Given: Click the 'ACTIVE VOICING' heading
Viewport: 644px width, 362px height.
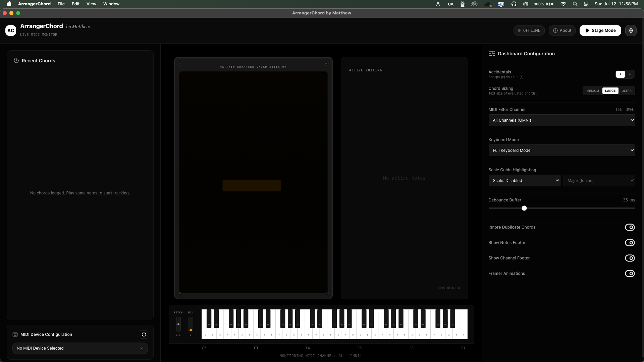Looking at the screenshot, I should (365, 70).
